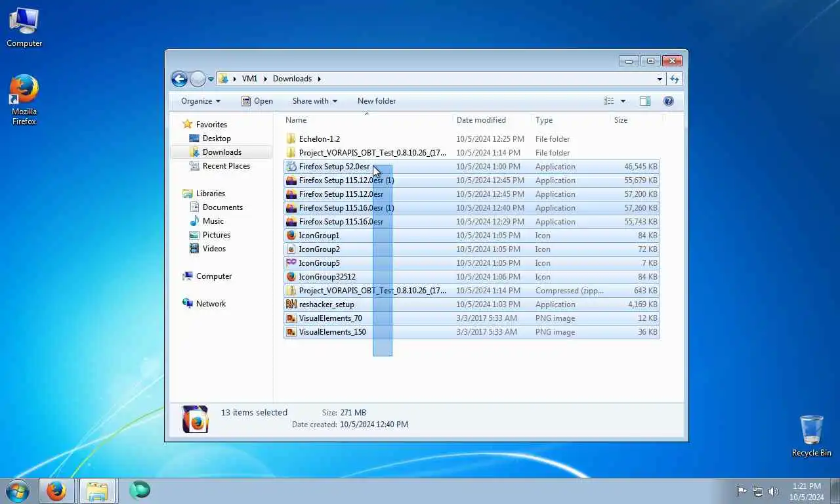
Task: Open the Pictures library
Action: [216, 235]
